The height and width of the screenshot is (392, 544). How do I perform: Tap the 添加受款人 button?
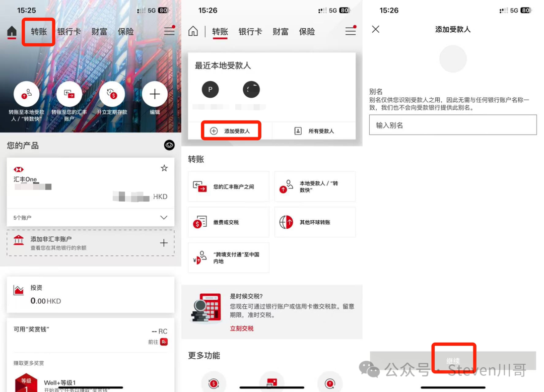tap(231, 130)
